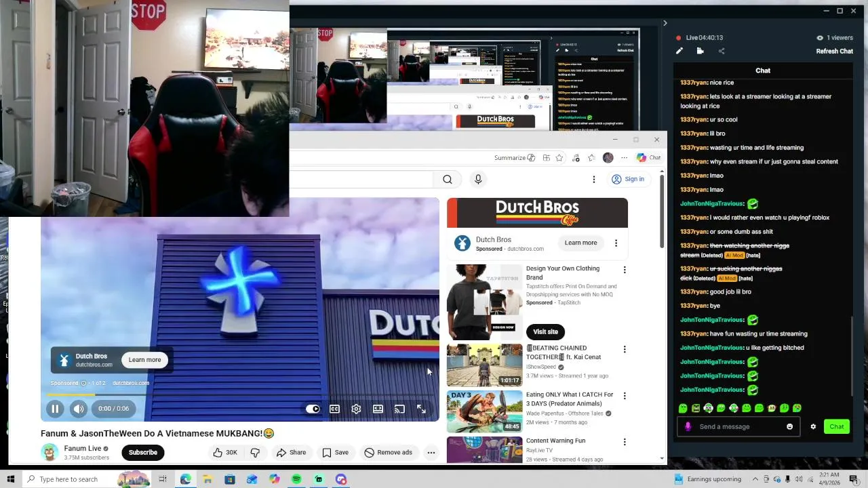Collapse the chat panel arrow
Image resolution: width=868 pixels, height=488 pixels.
coord(665,23)
